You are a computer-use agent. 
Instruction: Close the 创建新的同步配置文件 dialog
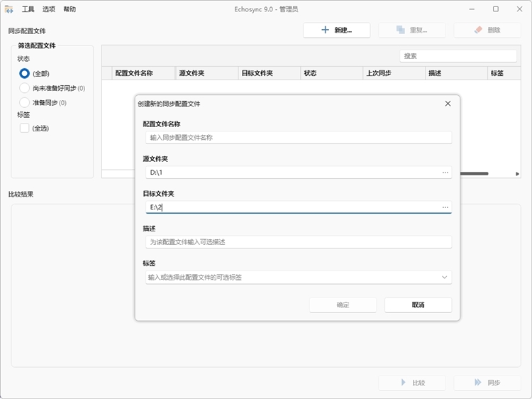pos(448,104)
